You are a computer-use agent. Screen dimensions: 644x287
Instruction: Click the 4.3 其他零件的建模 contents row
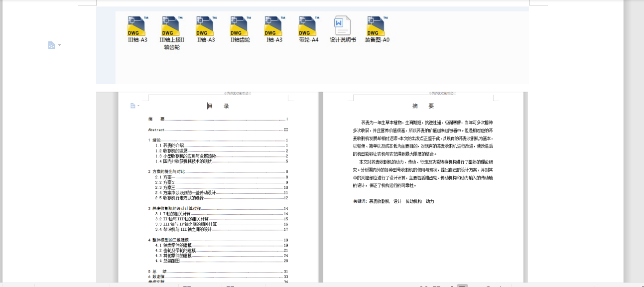click(222, 255)
